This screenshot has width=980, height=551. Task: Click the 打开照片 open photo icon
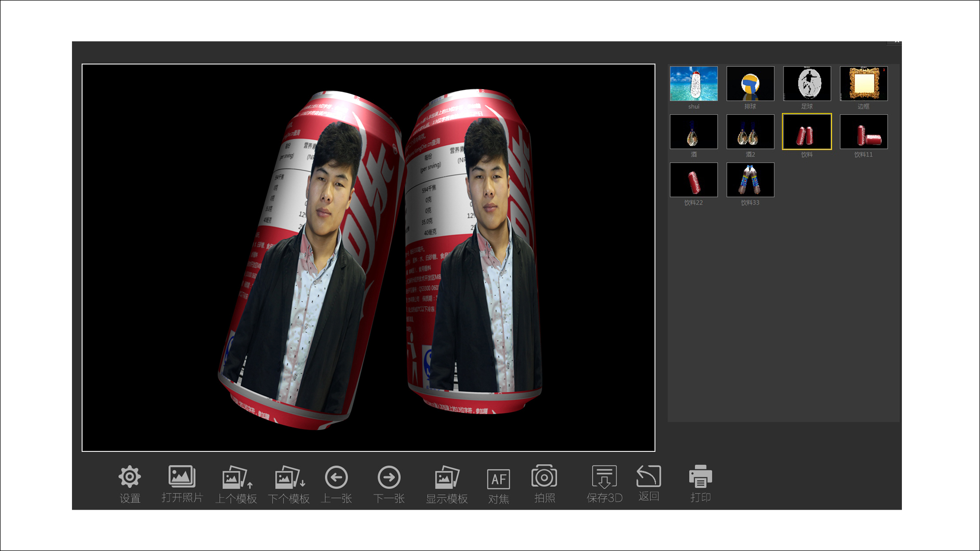[182, 477]
